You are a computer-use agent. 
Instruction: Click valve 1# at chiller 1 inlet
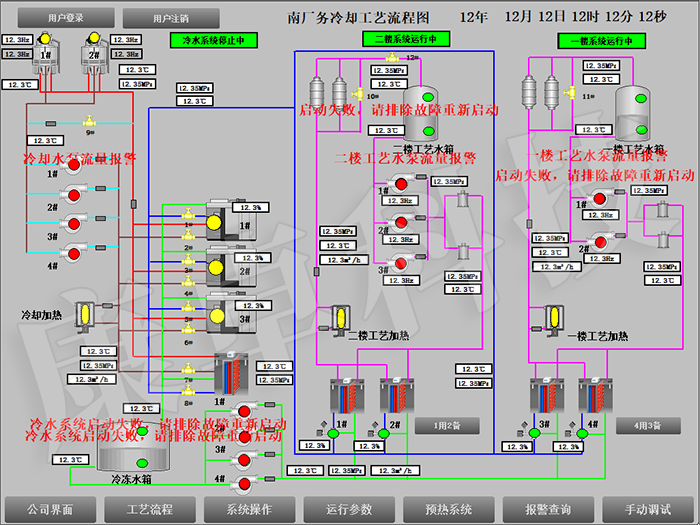[x=188, y=214]
